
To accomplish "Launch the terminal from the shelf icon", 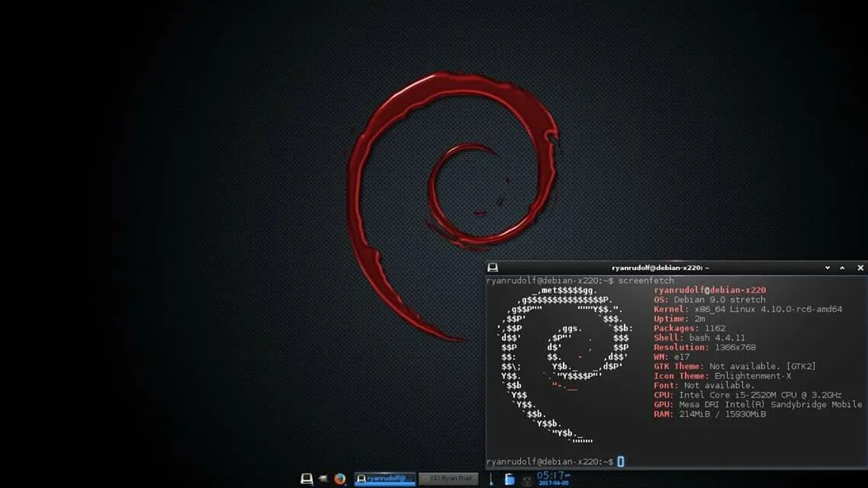I will pos(307,479).
